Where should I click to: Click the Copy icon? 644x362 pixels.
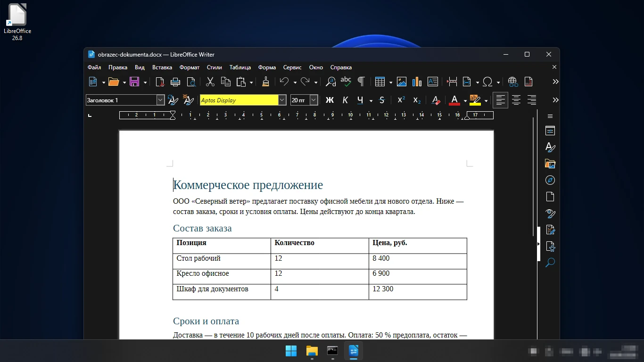pos(226,82)
